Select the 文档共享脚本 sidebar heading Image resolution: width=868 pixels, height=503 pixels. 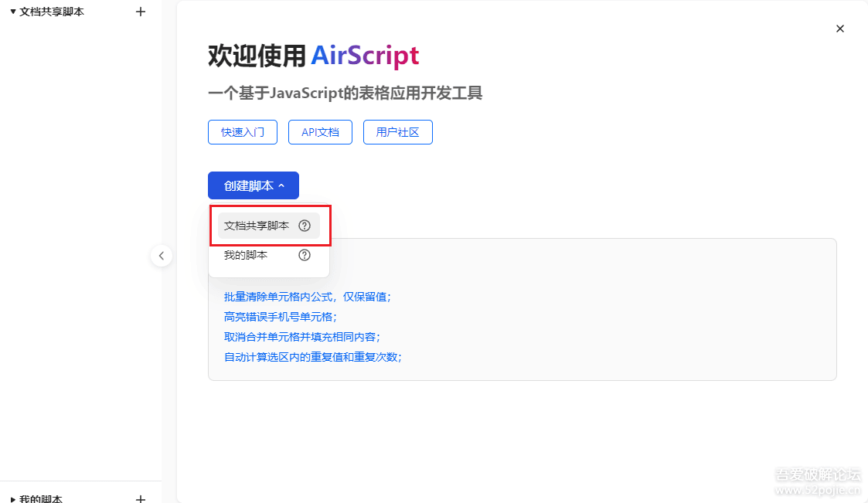click(52, 12)
